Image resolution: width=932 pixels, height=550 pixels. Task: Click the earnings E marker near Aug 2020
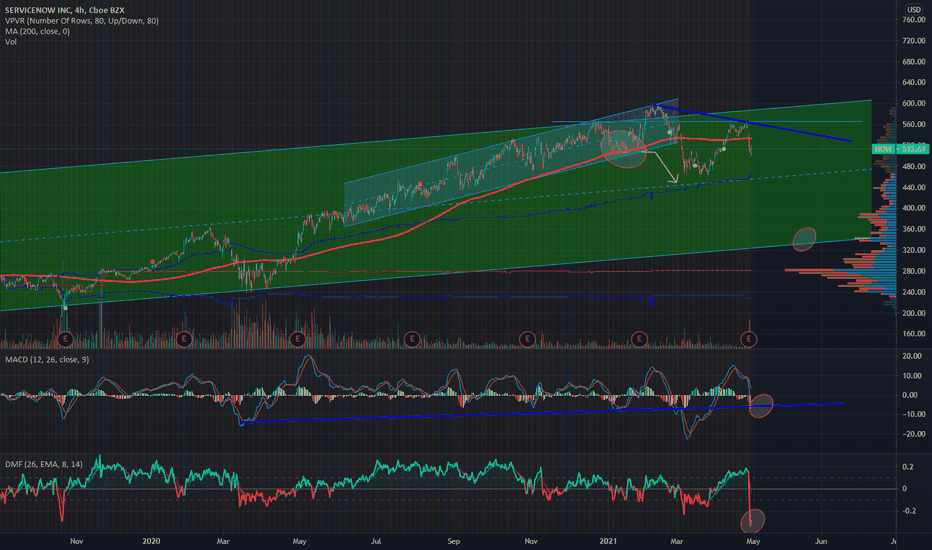click(x=412, y=339)
